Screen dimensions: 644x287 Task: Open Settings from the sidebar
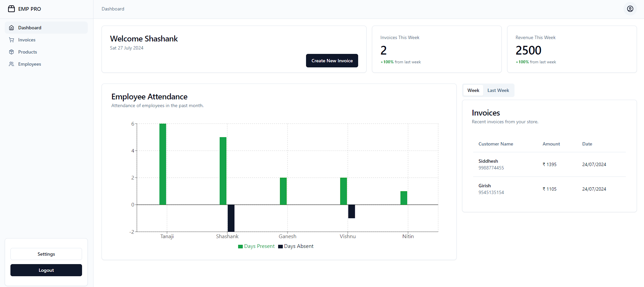(46, 254)
